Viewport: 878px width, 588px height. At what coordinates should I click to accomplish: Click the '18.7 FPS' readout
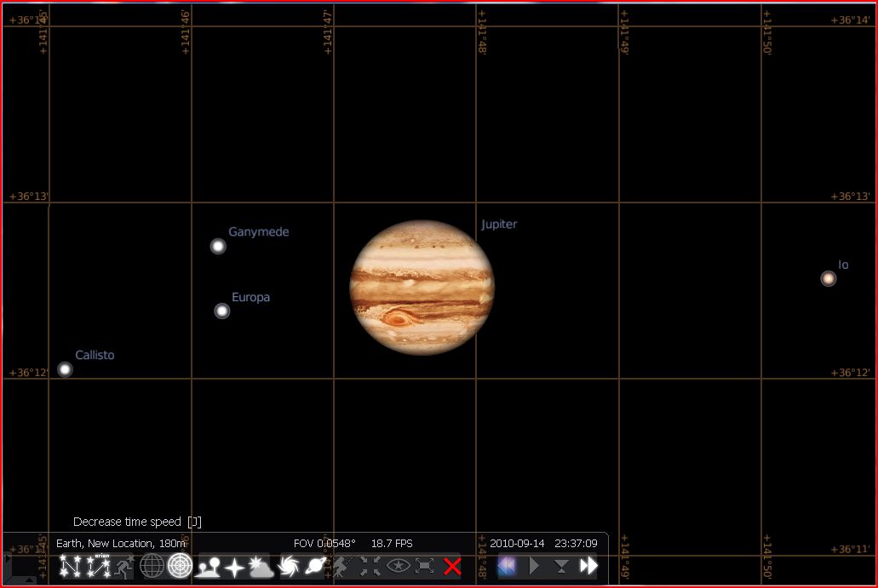(392, 543)
